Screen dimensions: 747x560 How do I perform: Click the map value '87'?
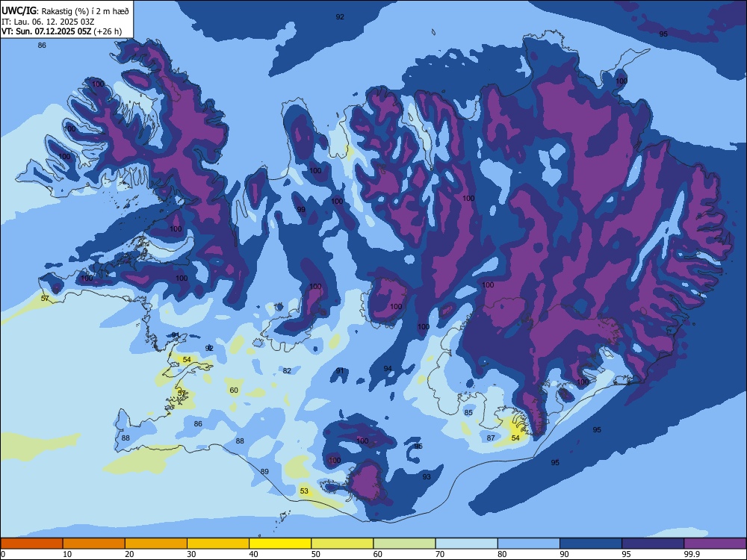tap(491, 438)
